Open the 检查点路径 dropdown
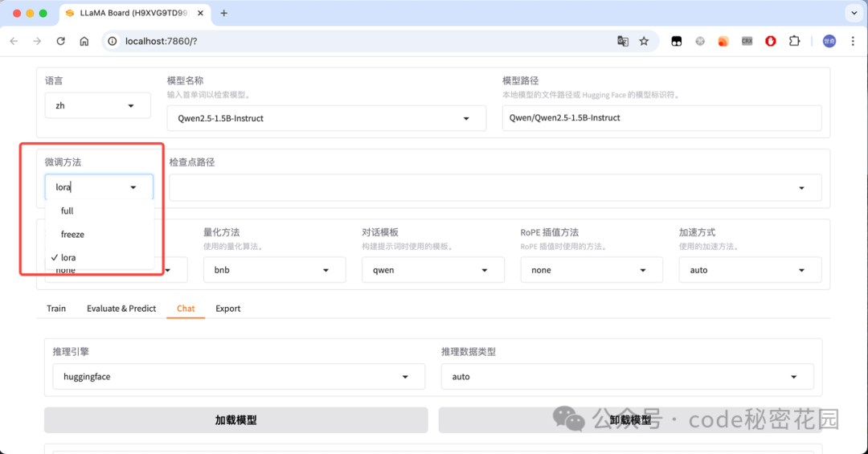Screen dimensions: 868x454 click(x=495, y=188)
